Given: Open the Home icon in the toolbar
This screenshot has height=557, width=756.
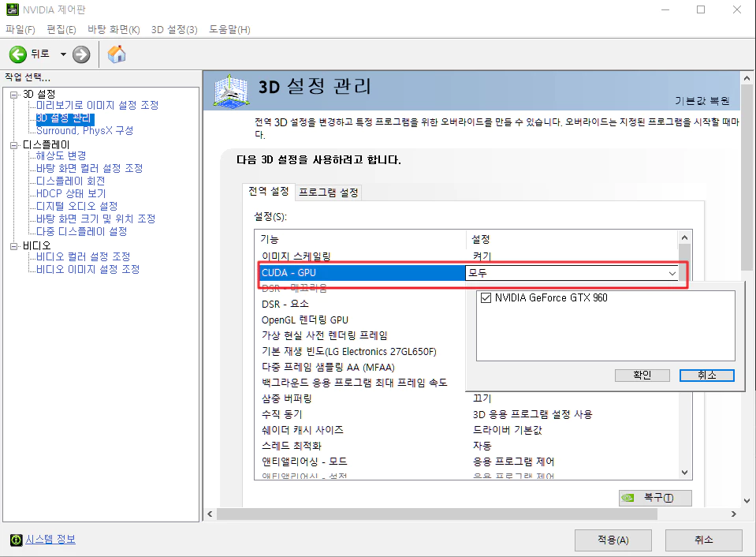Looking at the screenshot, I should pos(116,54).
